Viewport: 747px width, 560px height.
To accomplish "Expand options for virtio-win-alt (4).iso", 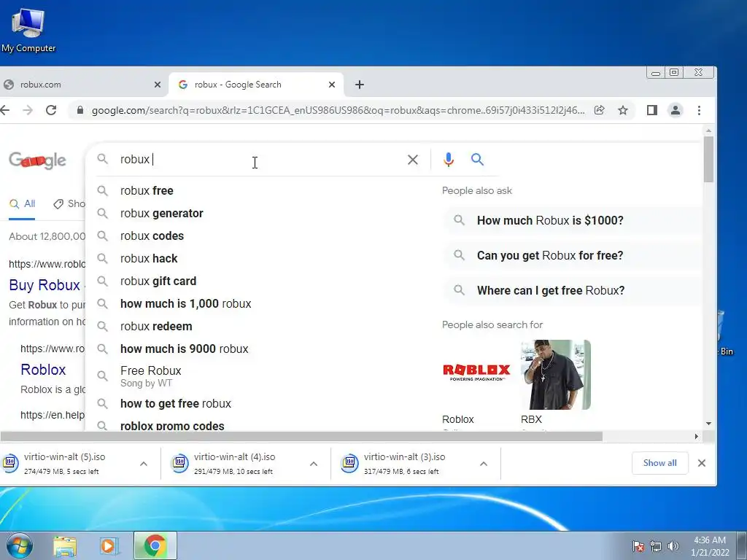I will (x=314, y=464).
